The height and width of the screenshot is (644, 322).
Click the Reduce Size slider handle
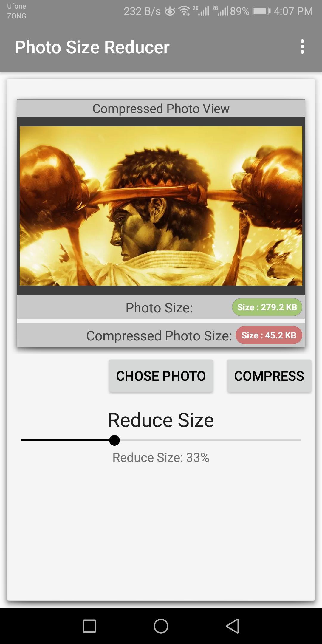click(x=114, y=440)
